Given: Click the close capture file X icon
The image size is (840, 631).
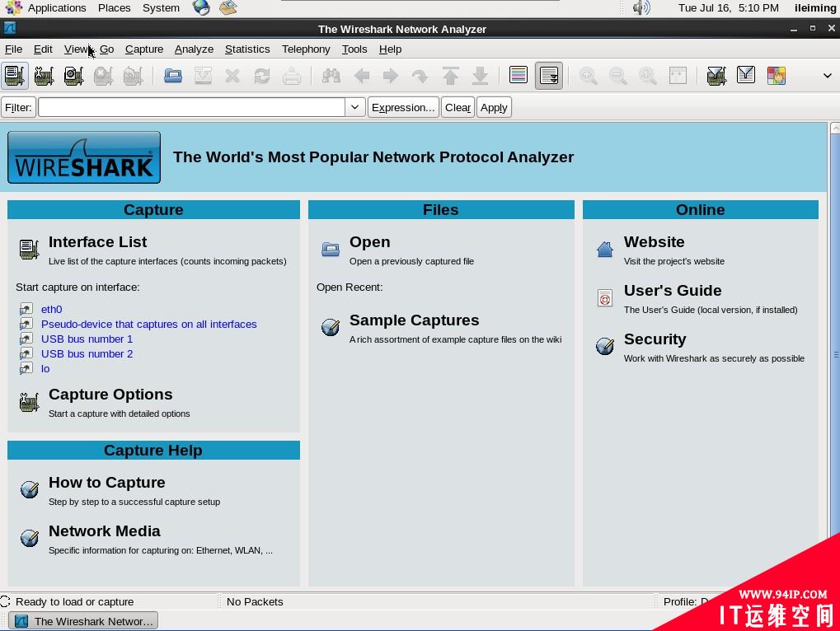Looking at the screenshot, I should (x=232, y=76).
